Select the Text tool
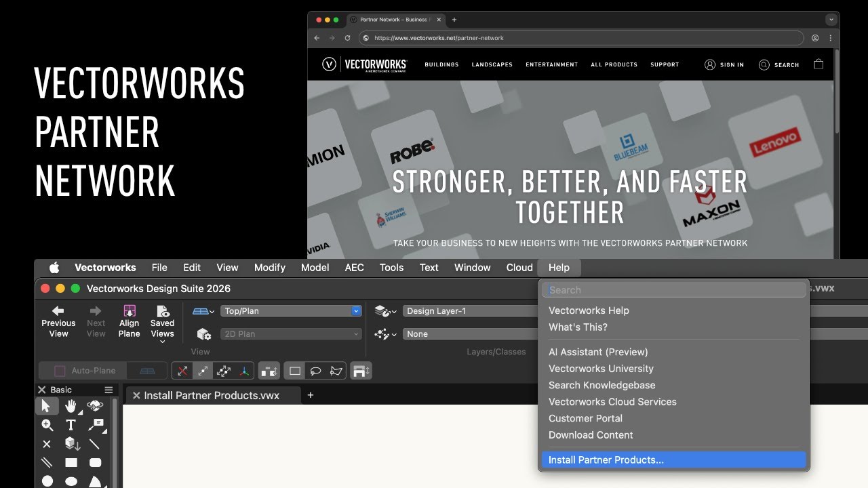Viewport: 868px width, 488px height. (x=71, y=425)
